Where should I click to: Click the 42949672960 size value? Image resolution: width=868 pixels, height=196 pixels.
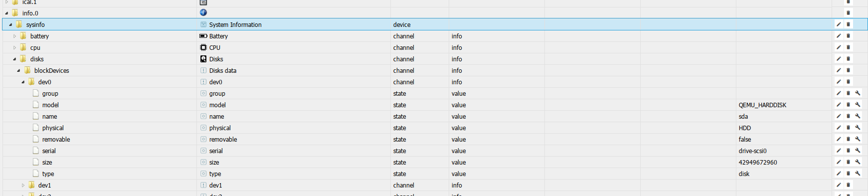point(758,162)
